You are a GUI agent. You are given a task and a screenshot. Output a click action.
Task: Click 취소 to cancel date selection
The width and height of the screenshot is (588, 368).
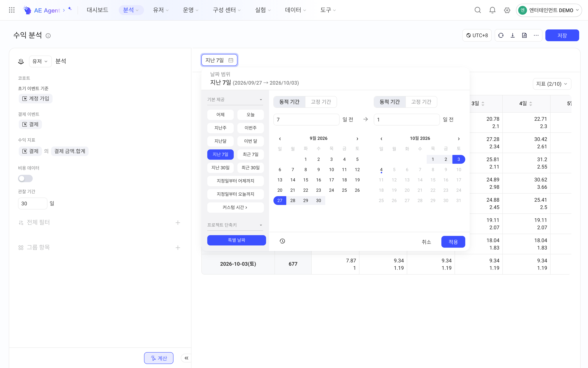426,242
